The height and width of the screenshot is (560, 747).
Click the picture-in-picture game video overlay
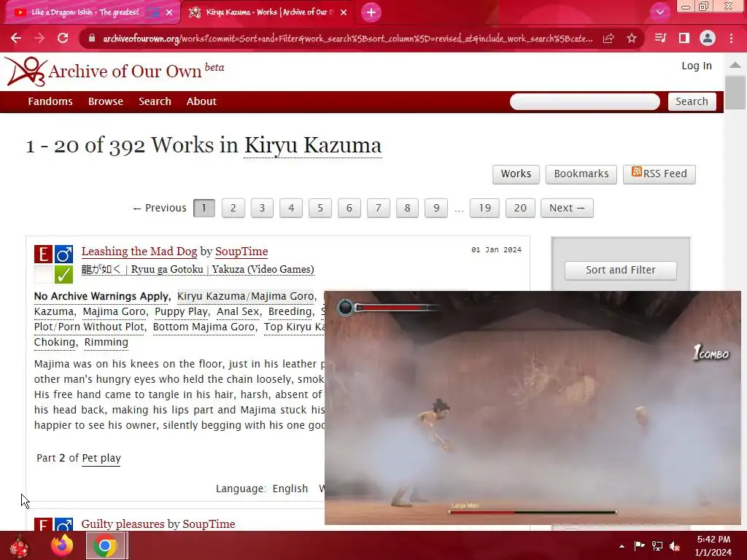(533, 408)
